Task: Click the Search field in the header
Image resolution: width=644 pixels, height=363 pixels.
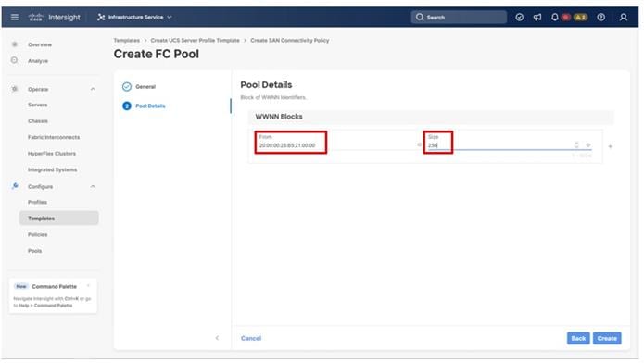Action: click(459, 17)
